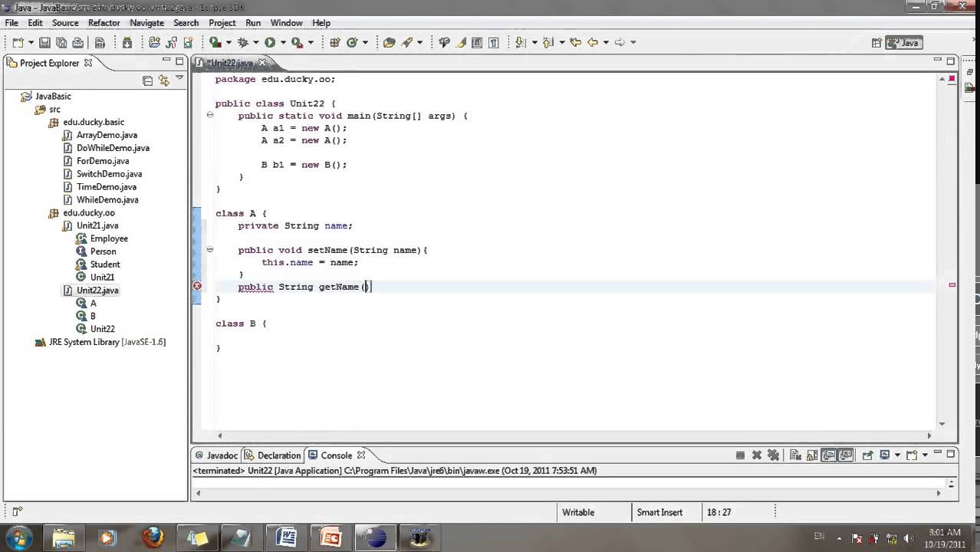Open the New wizard dropdown arrow
Viewport: 980px width, 552px height.
tap(31, 43)
